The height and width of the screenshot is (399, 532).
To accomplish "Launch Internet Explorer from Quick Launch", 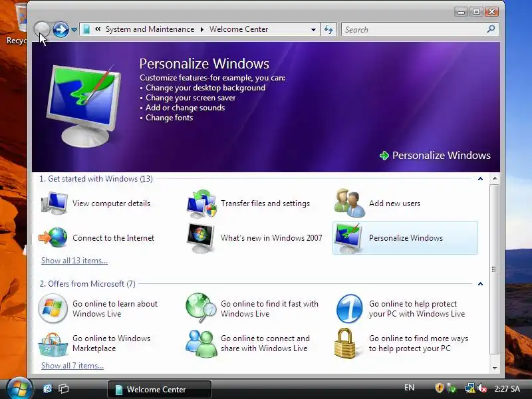I will click(48, 388).
